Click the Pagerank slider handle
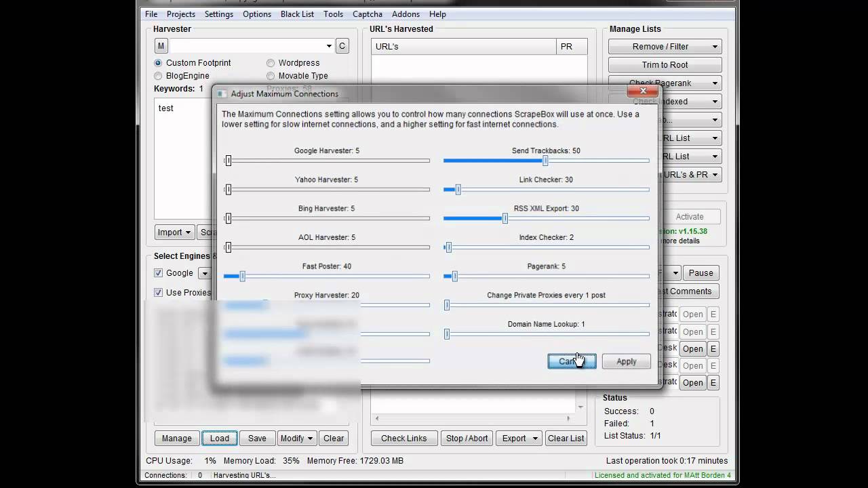This screenshot has width=868, height=488. [x=455, y=277]
